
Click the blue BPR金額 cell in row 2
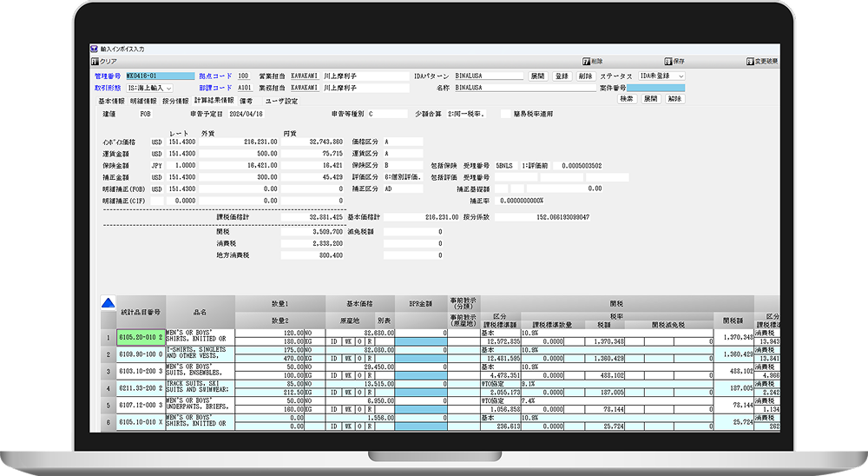(x=421, y=359)
